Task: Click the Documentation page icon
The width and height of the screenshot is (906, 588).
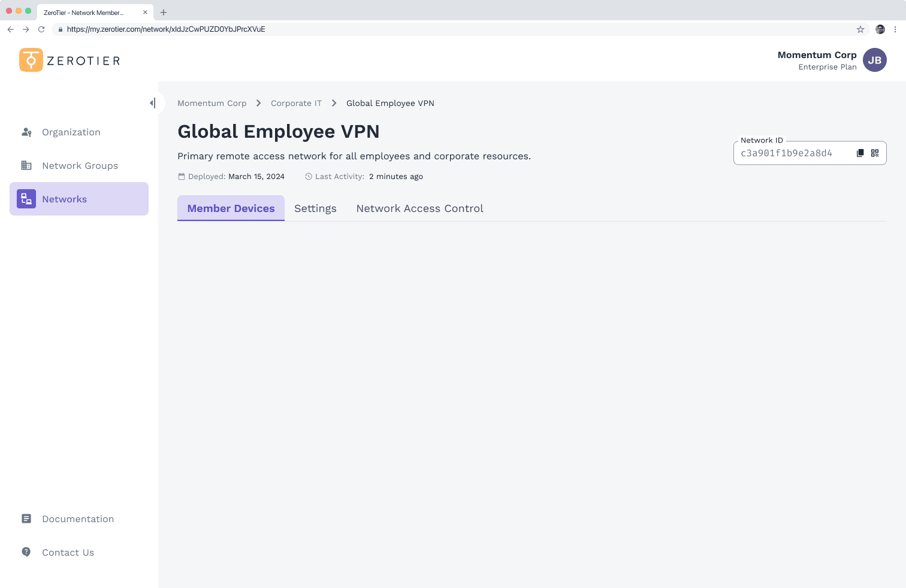Action: coord(26,519)
